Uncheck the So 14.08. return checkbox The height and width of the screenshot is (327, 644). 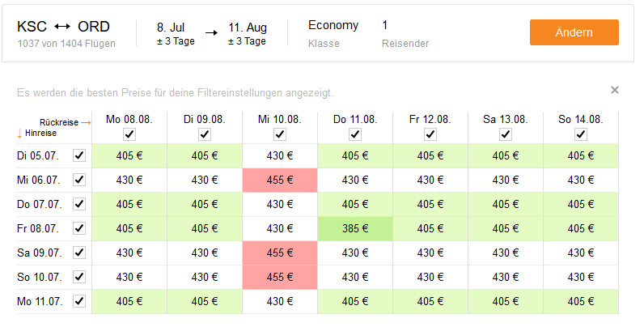point(580,134)
